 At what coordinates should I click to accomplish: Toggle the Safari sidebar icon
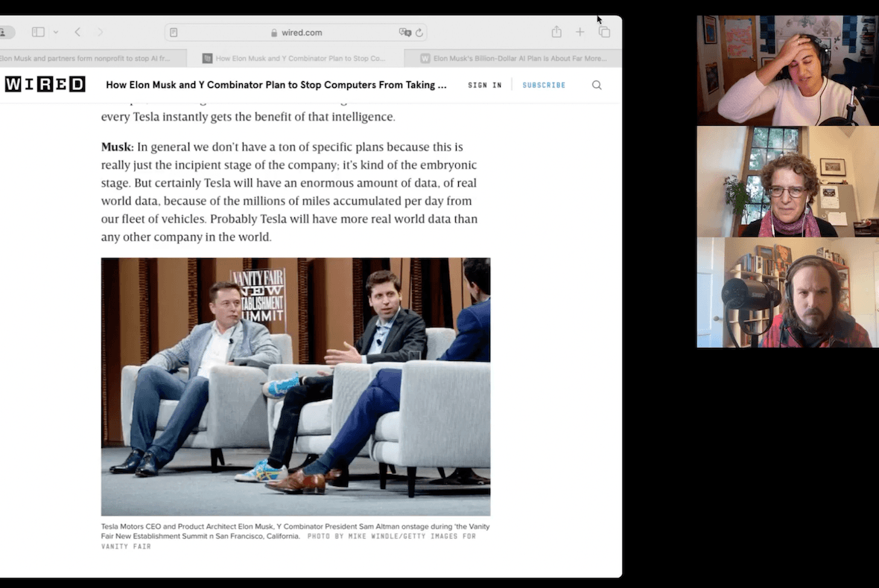38,32
